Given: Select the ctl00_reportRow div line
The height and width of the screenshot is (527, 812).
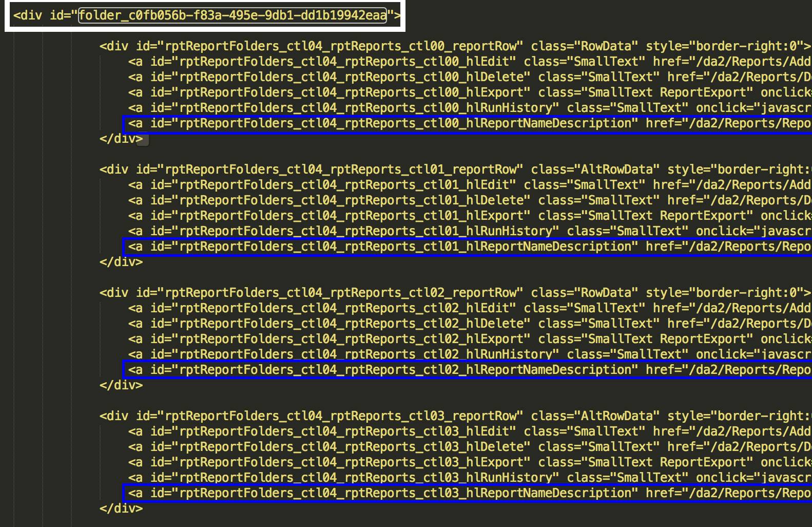Looking at the screenshot, I should (x=455, y=46).
